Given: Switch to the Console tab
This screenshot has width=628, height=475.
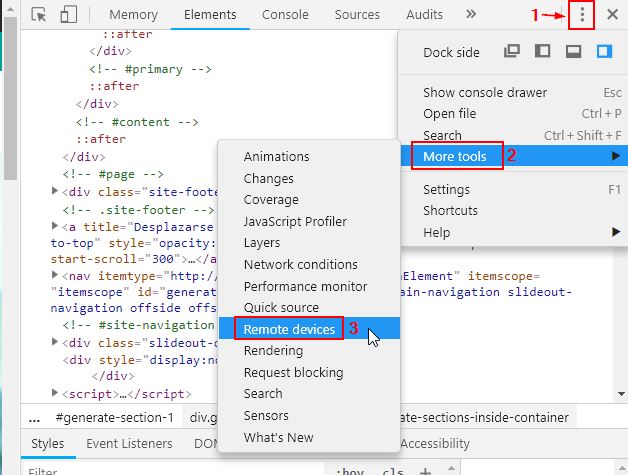Looking at the screenshot, I should [285, 15].
